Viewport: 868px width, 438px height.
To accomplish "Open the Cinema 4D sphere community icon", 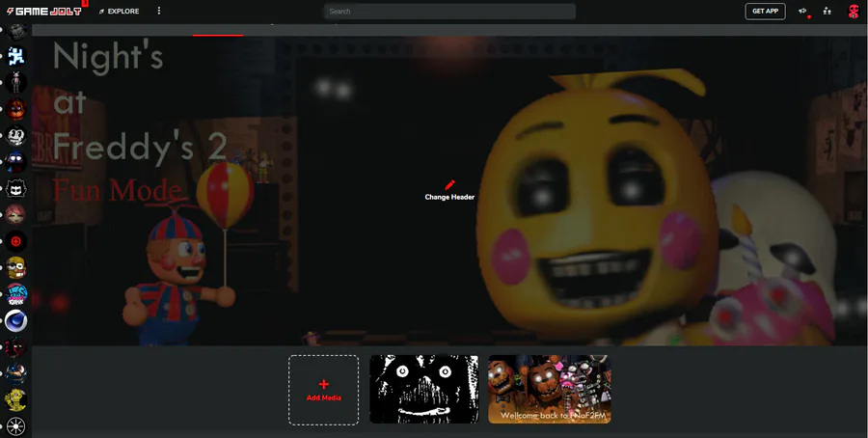I will [x=16, y=321].
